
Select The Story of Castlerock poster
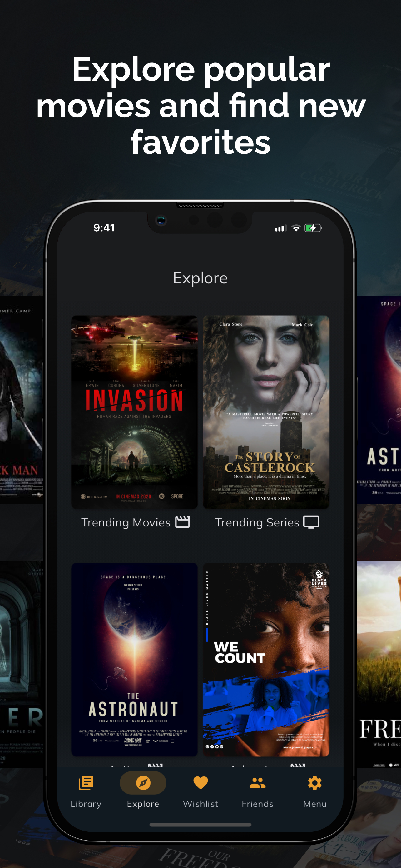266,412
